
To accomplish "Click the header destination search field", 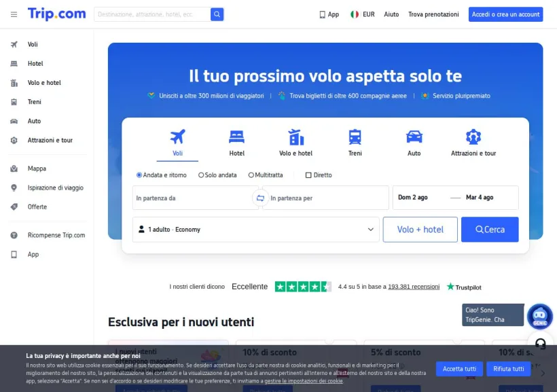I will click(x=152, y=14).
